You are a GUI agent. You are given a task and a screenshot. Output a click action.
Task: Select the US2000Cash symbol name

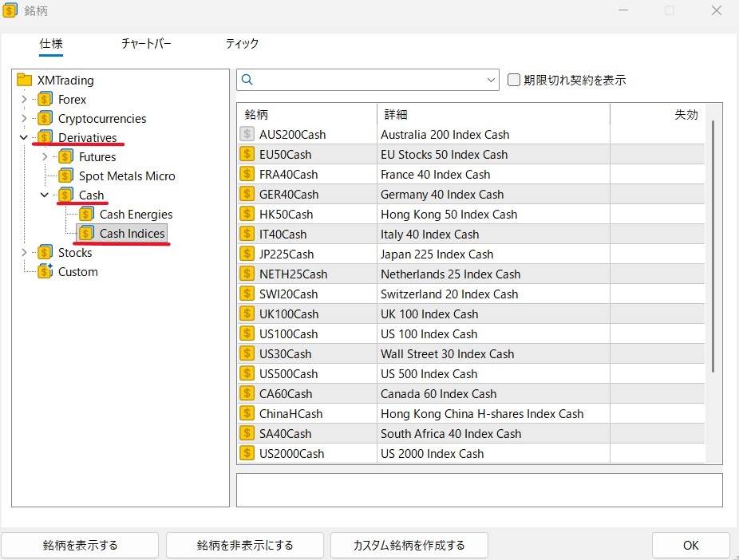(292, 454)
